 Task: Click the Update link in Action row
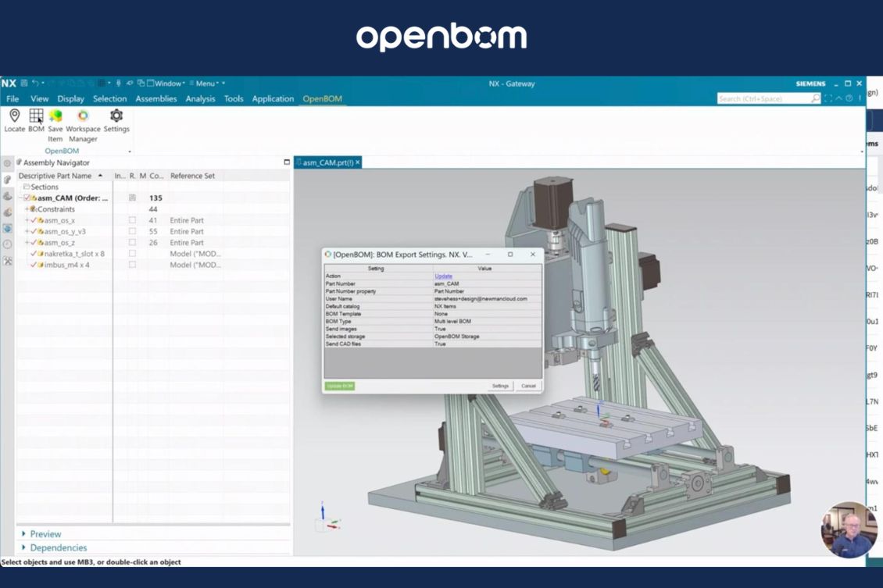pyautogui.click(x=443, y=276)
